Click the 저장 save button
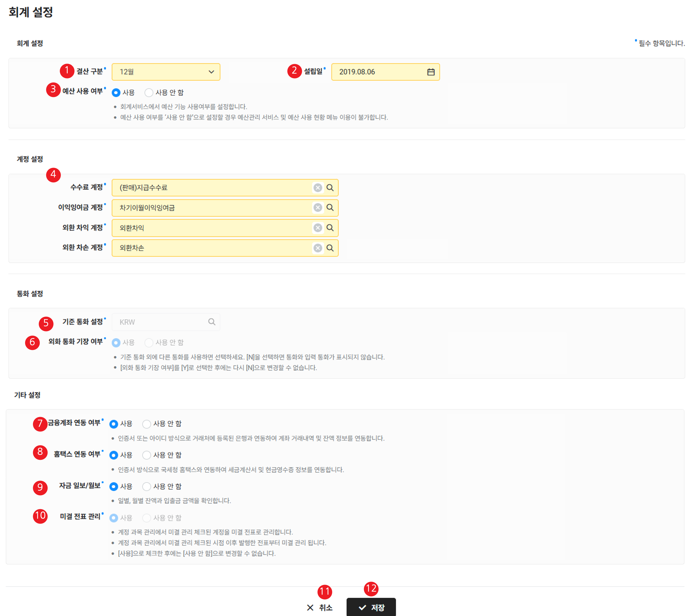Screen dimensions: 692x616 [371, 607]
